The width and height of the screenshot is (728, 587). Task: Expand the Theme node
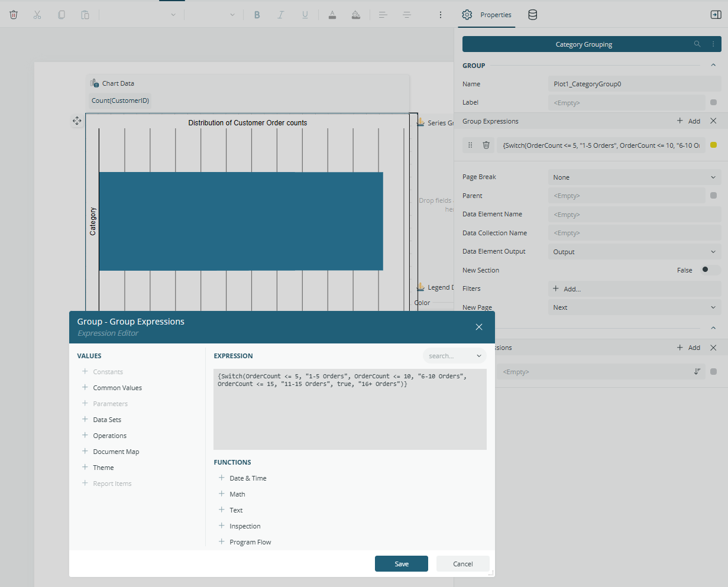85,468
